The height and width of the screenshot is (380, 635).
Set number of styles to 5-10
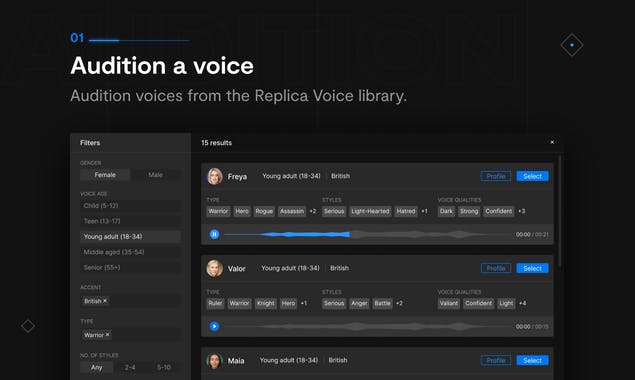(164, 367)
